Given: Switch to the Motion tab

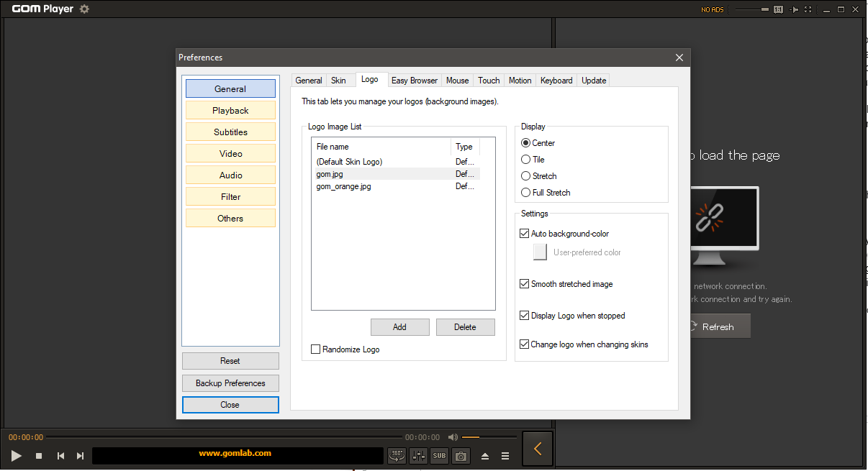Looking at the screenshot, I should pos(520,81).
